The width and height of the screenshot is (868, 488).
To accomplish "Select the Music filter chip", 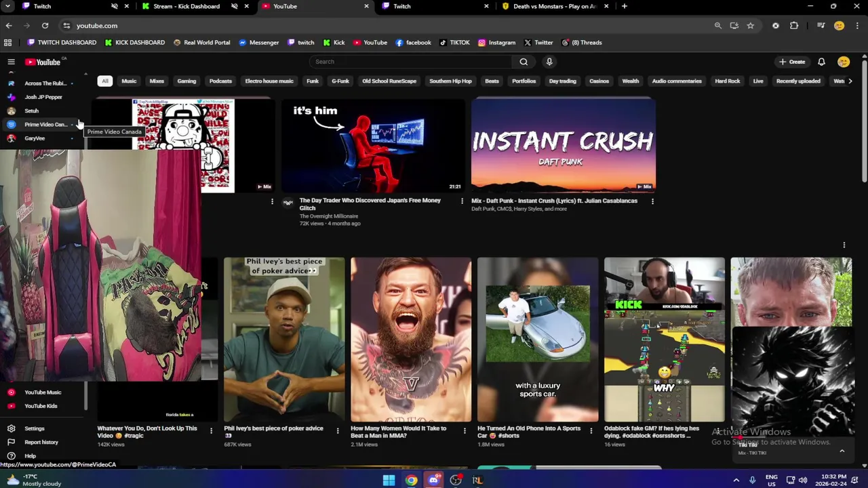I will click(129, 81).
